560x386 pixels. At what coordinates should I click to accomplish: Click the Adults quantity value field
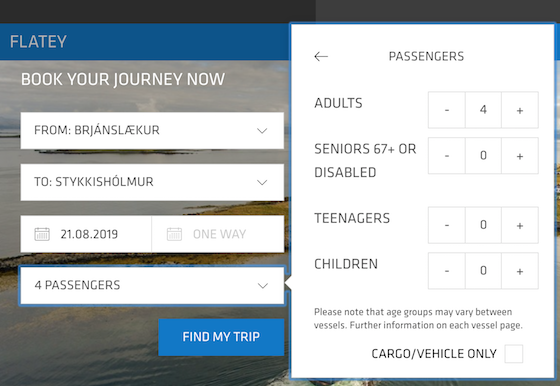click(x=483, y=110)
